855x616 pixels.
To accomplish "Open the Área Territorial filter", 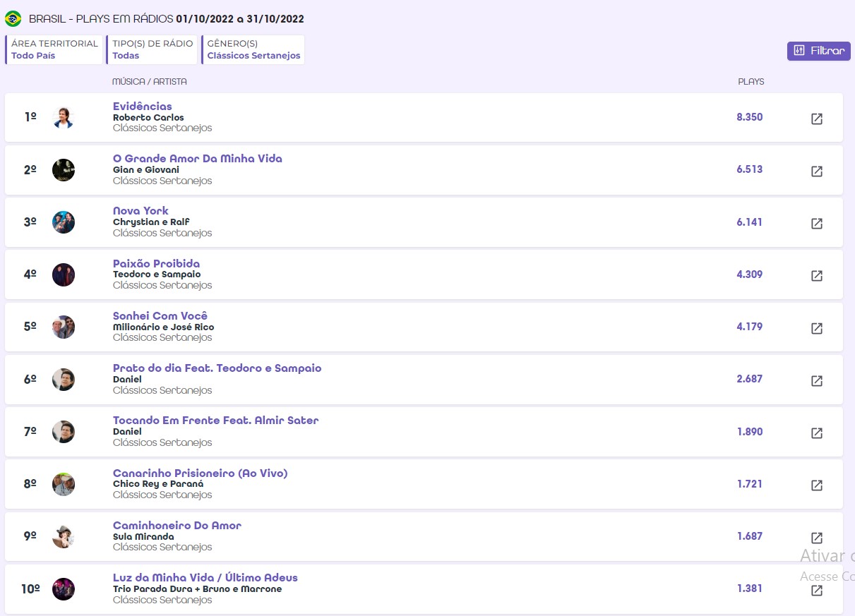I will tap(54, 49).
